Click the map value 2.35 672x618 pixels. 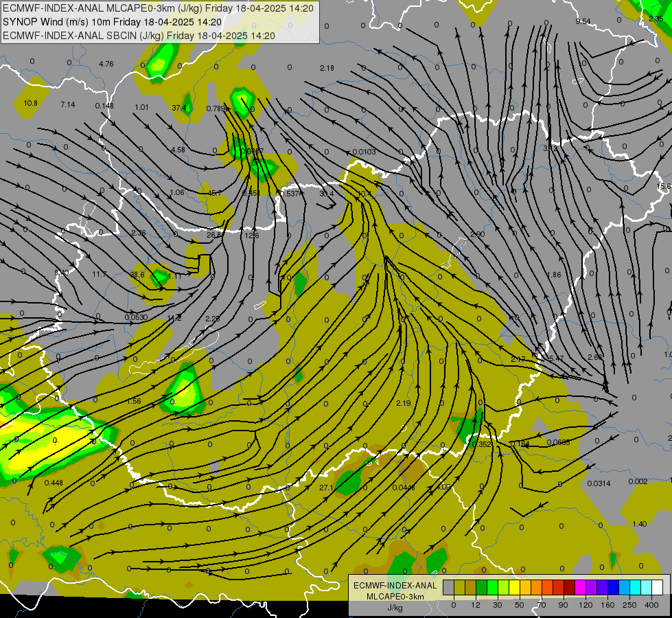(x=656, y=19)
